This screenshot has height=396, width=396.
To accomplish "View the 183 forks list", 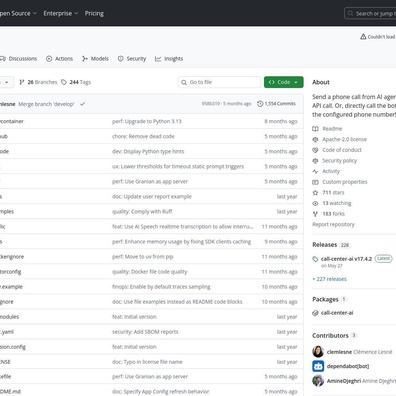I will [x=333, y=214].
